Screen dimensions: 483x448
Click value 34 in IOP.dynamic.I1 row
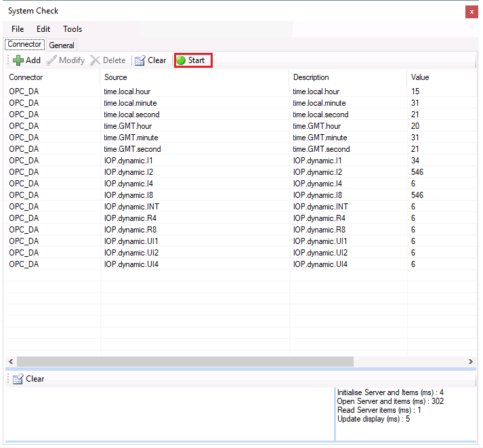[x=415, y=161]
